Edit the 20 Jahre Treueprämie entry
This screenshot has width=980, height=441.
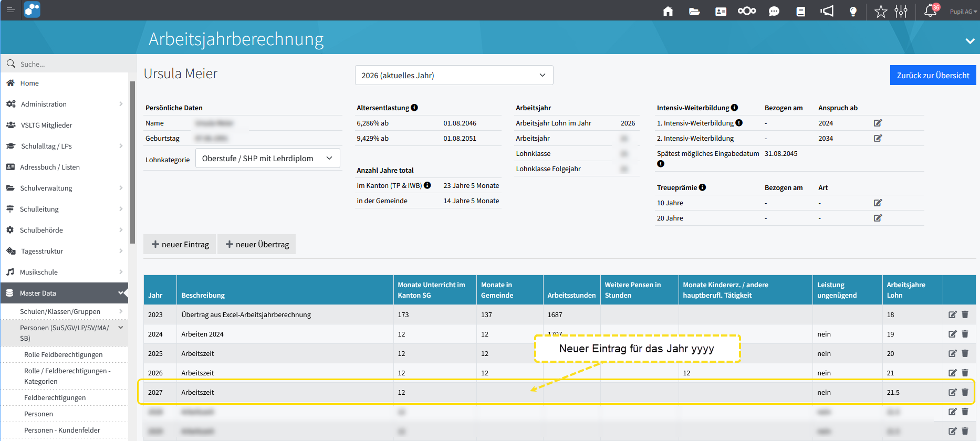tap(878, 218)
